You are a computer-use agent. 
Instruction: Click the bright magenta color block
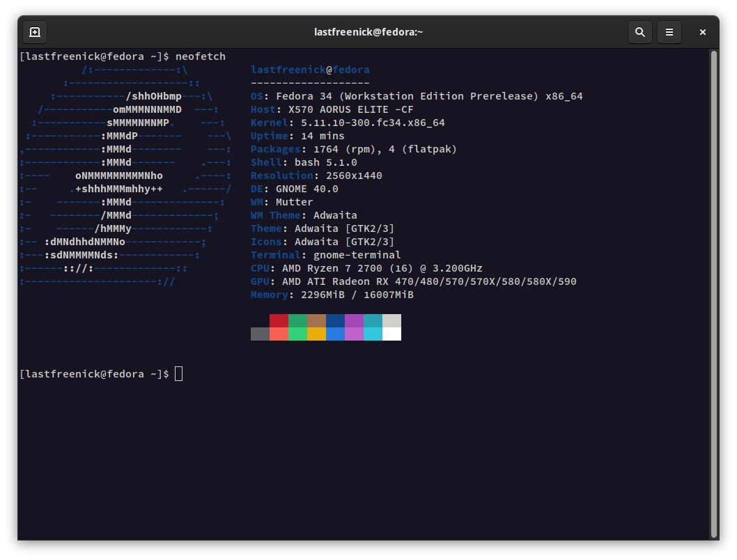point(354,334)
